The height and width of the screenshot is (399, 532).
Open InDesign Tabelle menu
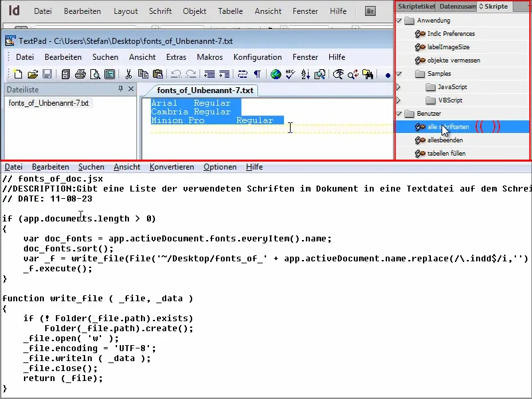point(230,11)
